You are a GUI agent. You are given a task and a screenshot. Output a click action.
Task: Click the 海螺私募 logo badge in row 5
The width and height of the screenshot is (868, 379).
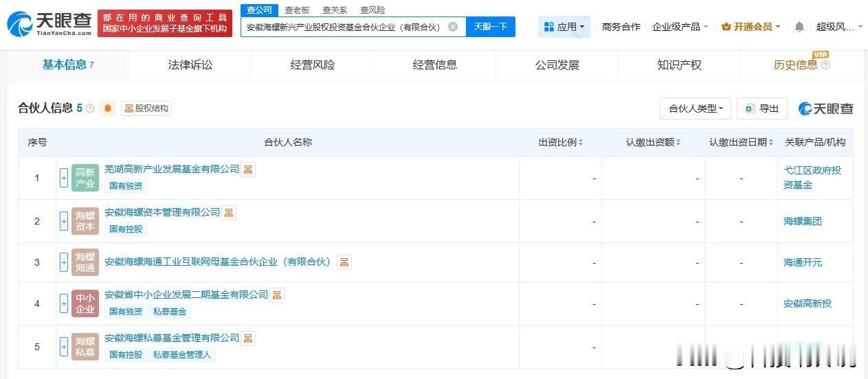coord(85,347)
